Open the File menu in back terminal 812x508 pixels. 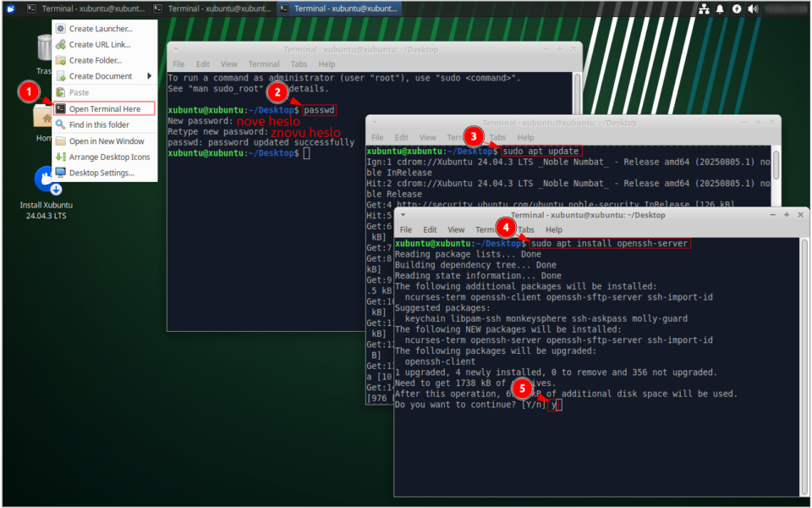(x=178, y=64)
